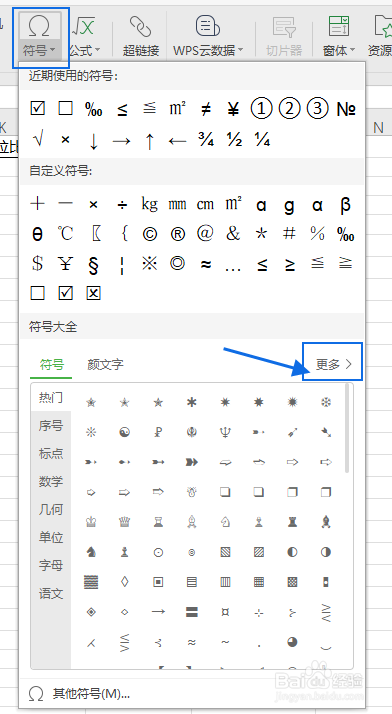
Task: Insert the © copyright custom symbol
Action: 150,234
